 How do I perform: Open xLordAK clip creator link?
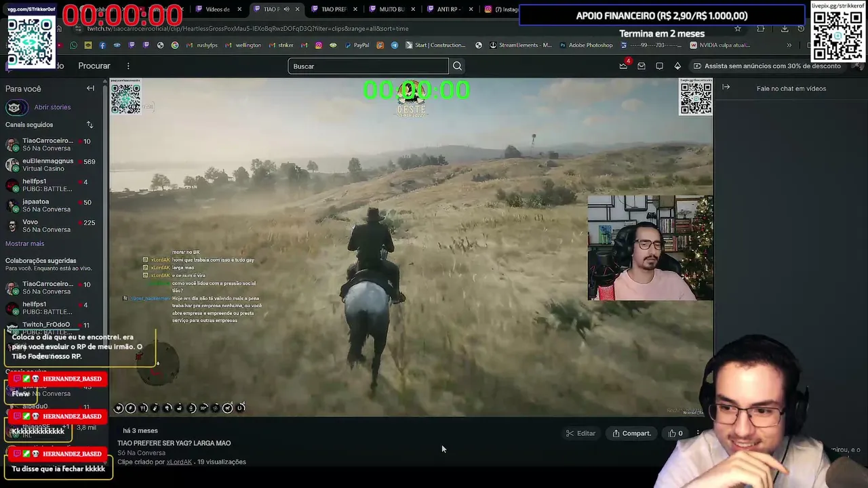point(179,462)
